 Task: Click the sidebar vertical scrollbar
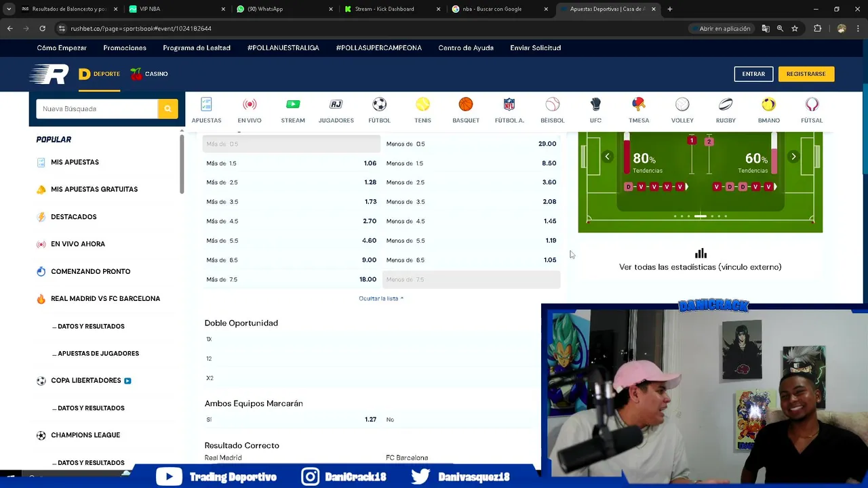click(x=181, y=163)
